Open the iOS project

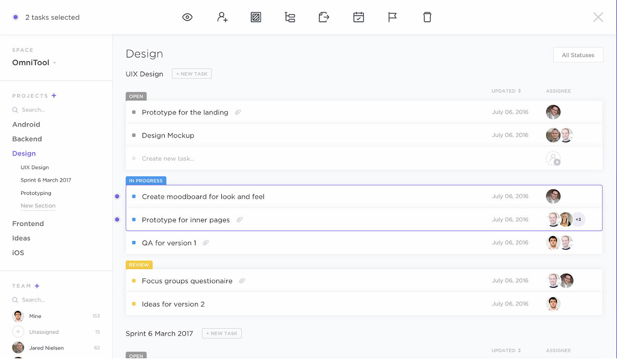pyautogui.click(x=18, y=253)
